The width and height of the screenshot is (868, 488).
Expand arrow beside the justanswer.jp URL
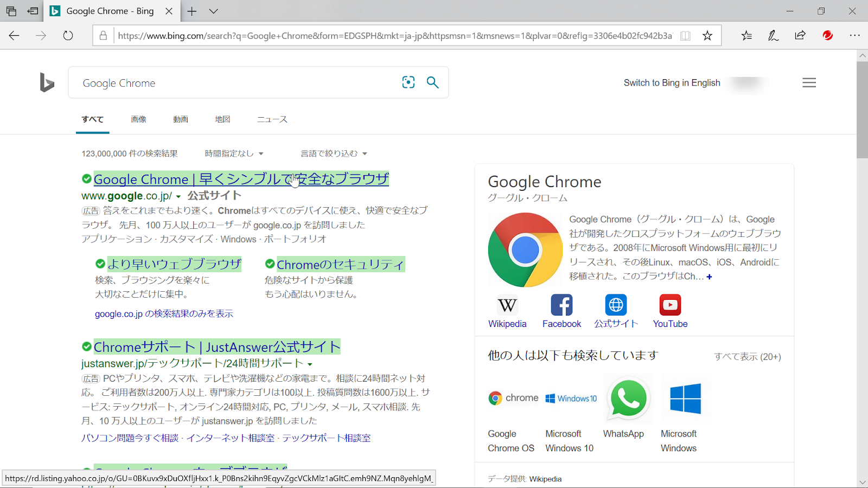[x=310, y=364]
